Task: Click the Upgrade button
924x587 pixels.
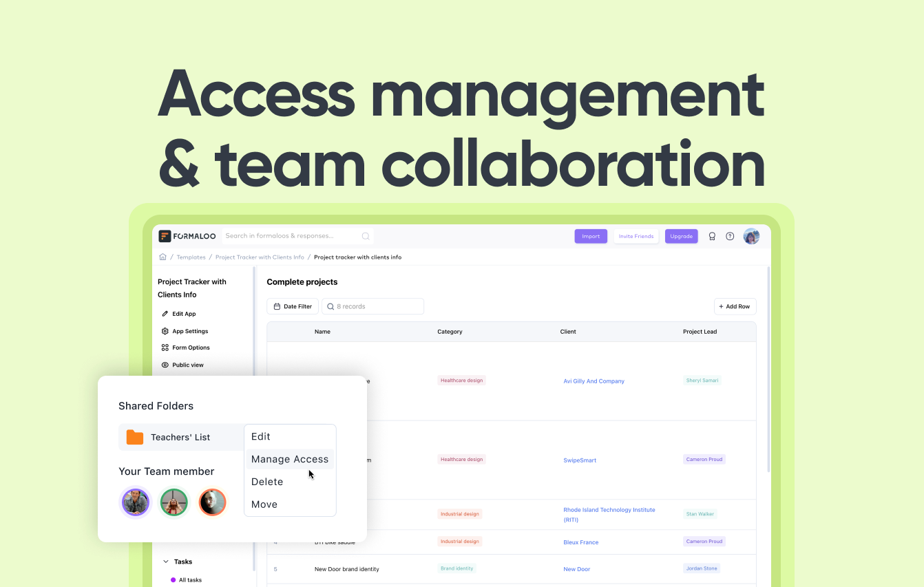Action: pos(682,236)
